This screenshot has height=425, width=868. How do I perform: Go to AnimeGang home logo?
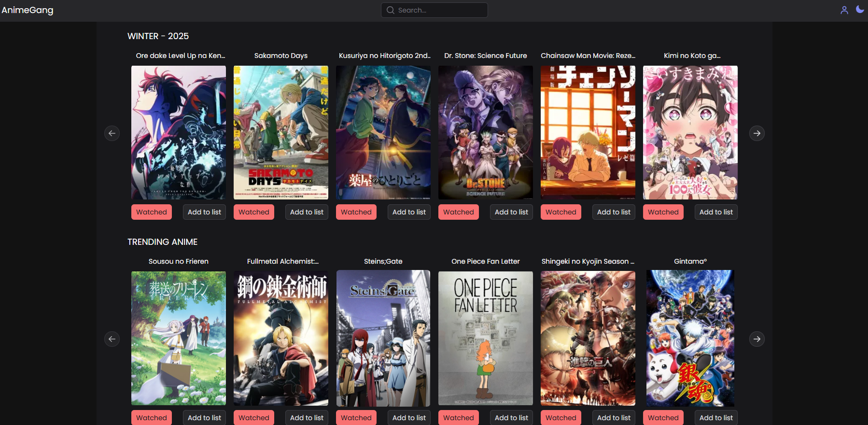(x=28, y=10)
